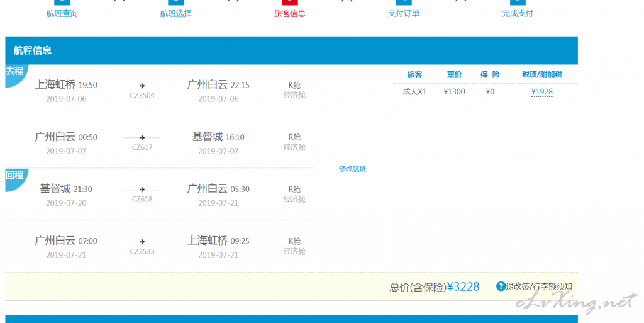Viewport: 644px width, 323px height.
Task: Click 上海虹桥 19:50 departure
Action: click(x=66, y=84)
